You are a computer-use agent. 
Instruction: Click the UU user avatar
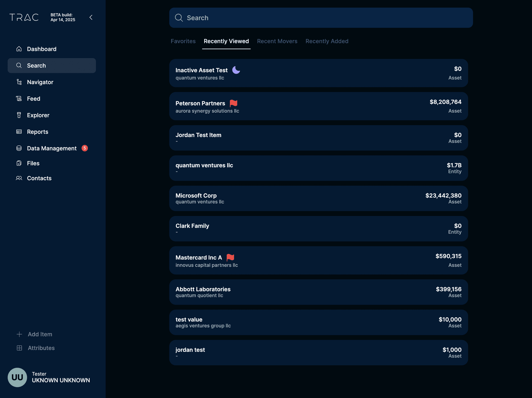(x=17, y=377)
